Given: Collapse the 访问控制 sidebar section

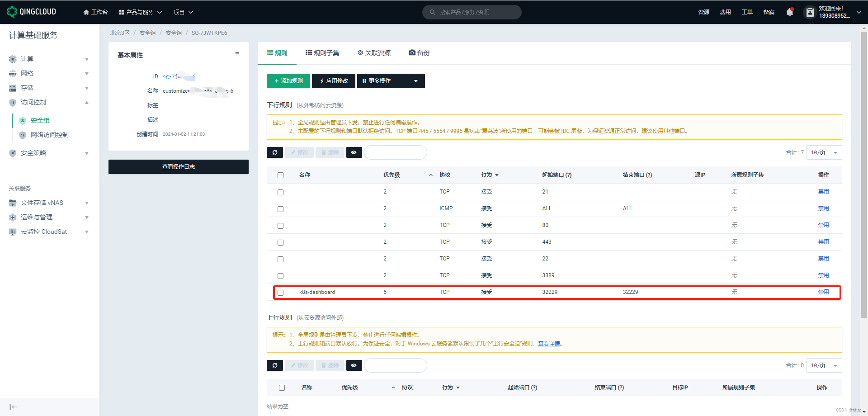Looking at the screenshot, I should pos(86,103).
